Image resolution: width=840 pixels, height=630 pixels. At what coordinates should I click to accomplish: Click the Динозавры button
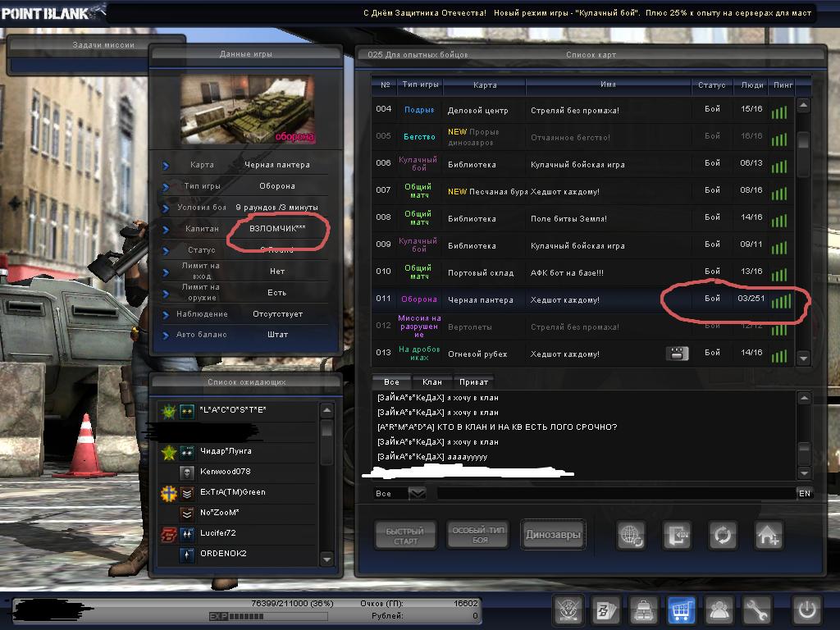[553, 534]
